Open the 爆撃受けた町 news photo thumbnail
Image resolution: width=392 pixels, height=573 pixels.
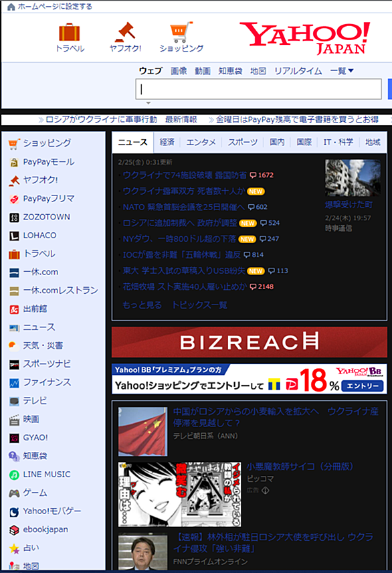click(x=353, y=178)
